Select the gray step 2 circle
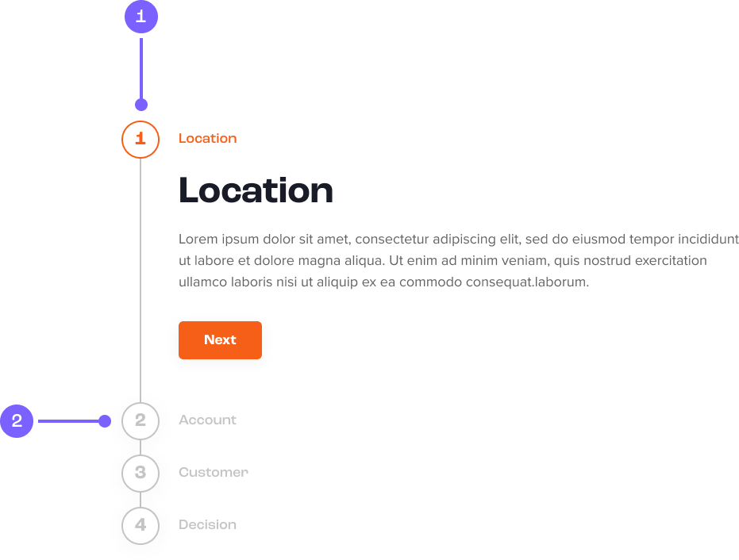This screenshot has height=560, width=739. pyautogui.click(x=140, y=420)
